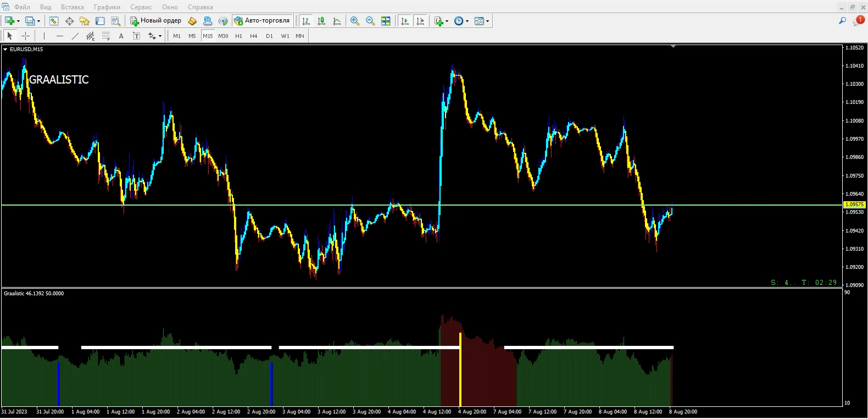The width and height of the screenshot is (868, 419).
Task: Switch the timeframe to M5
Action: 192,36
